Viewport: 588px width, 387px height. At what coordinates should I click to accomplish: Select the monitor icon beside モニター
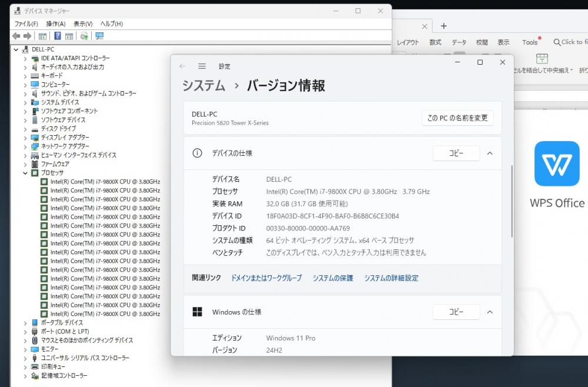pyautogui.click(x=35, y=349)
